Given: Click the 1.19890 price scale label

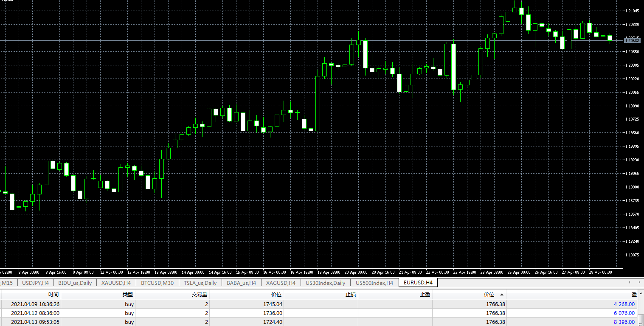Looking at the screenshot, I should tap(633, 106).
